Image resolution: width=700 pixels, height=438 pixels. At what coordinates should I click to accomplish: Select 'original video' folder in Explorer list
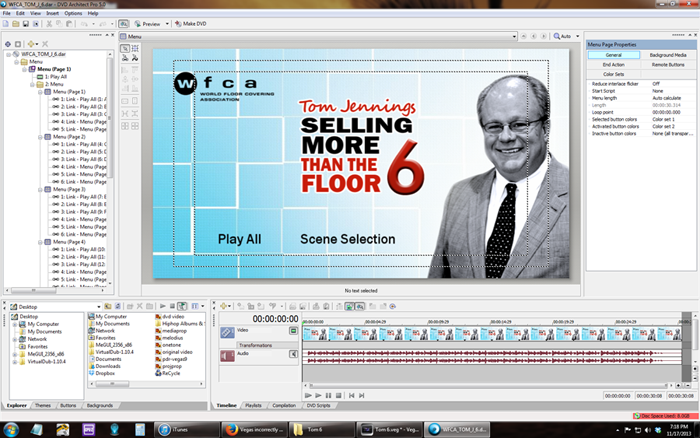174,352
